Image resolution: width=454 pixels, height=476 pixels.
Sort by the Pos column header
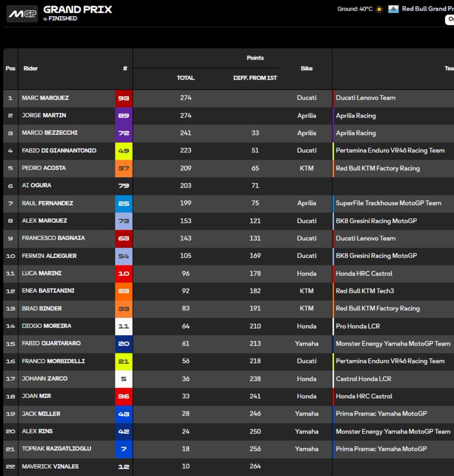tap(11, 68)
